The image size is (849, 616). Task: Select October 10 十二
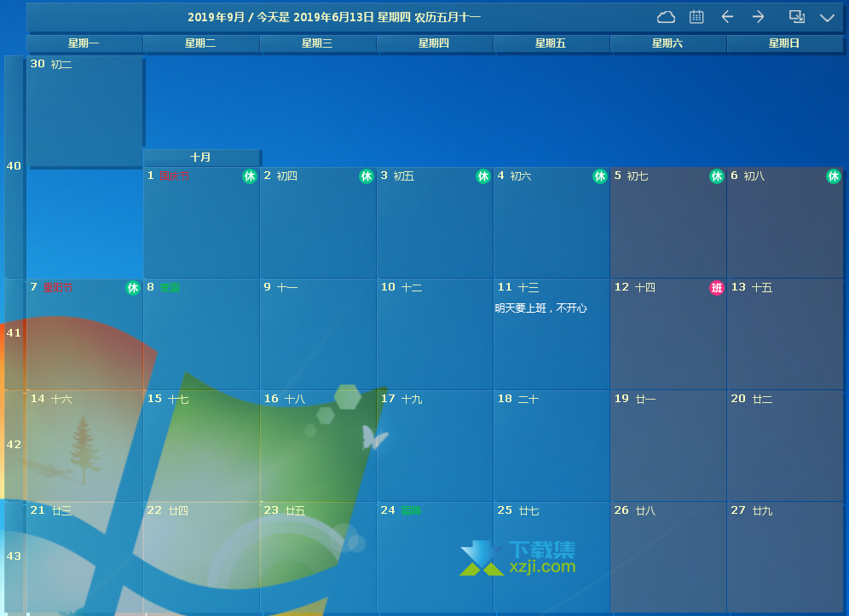tap(435, 335)
